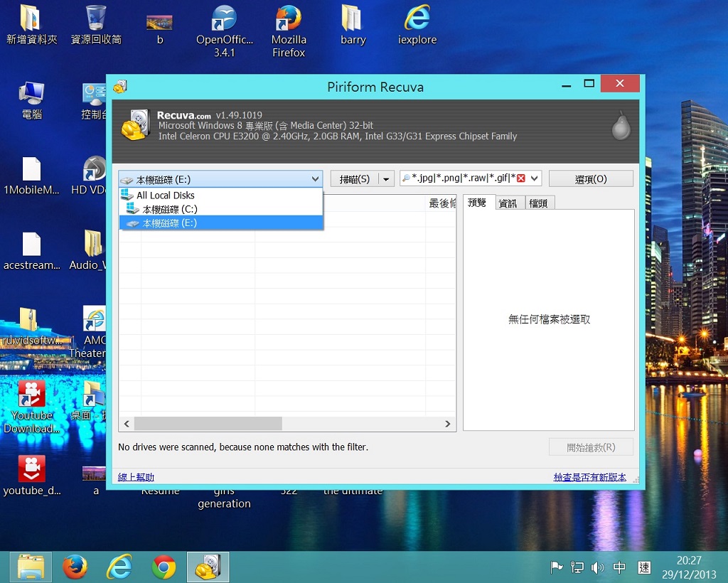
Task: Open the Recycle Bin desktop icon
Action: click(96, 25)
